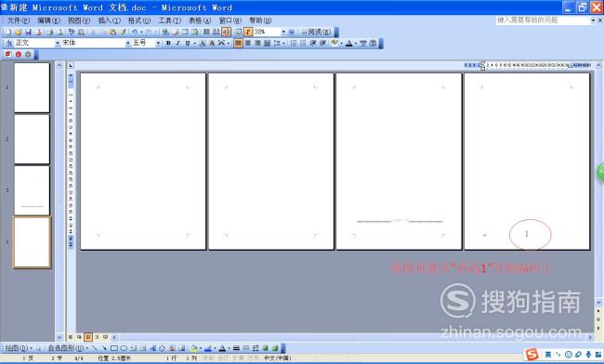Select the Rectangle drawing tool
This screenshot has height=364, width=604.
pos(114,348)
